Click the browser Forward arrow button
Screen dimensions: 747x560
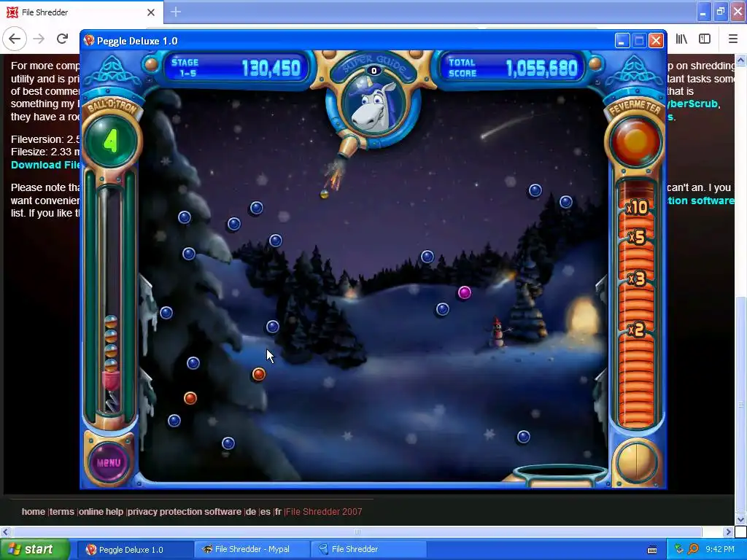click(x=39, y=39)
